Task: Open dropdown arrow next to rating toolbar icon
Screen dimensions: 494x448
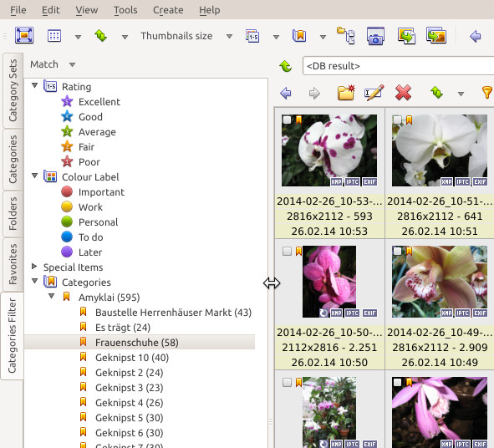Action: point(276,37)
